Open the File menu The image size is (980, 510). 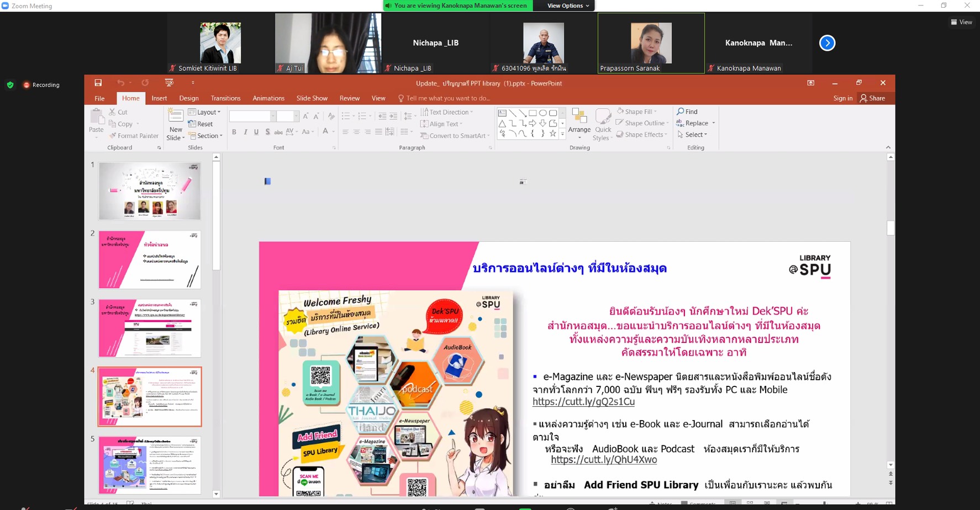click(99, 98)
